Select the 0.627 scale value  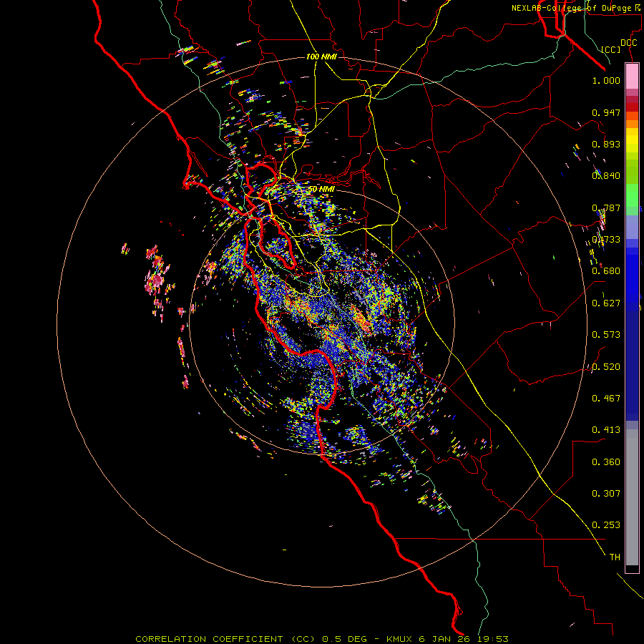[x=606, y=303]
